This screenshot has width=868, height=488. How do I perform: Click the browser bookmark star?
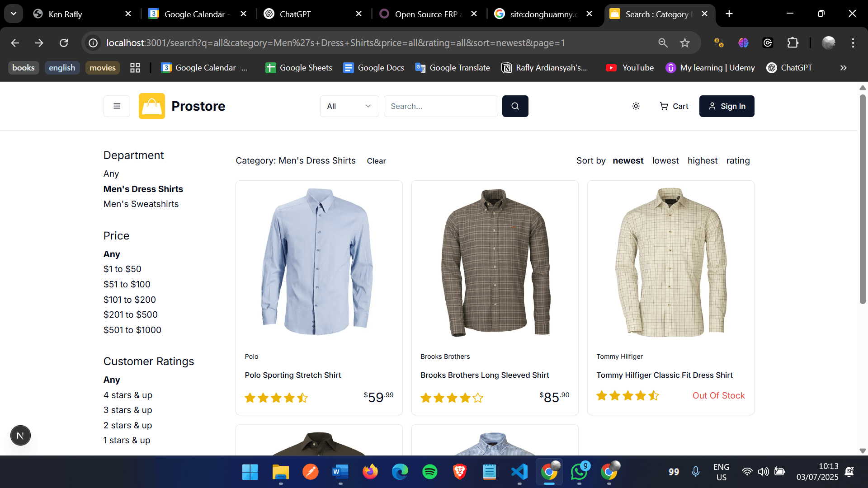point(684,43)
